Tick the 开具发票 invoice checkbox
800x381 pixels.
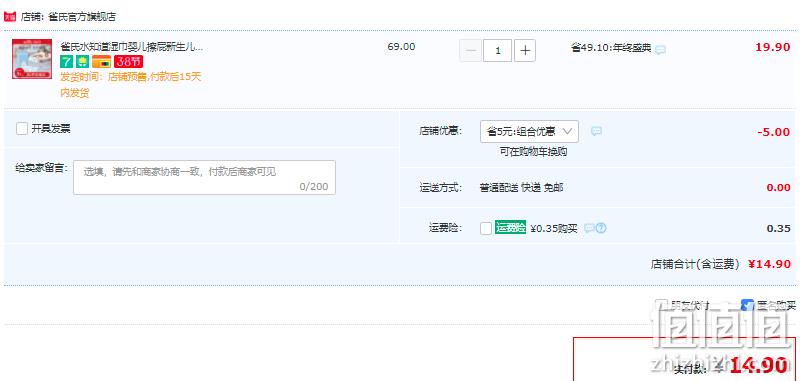[22, 129]
